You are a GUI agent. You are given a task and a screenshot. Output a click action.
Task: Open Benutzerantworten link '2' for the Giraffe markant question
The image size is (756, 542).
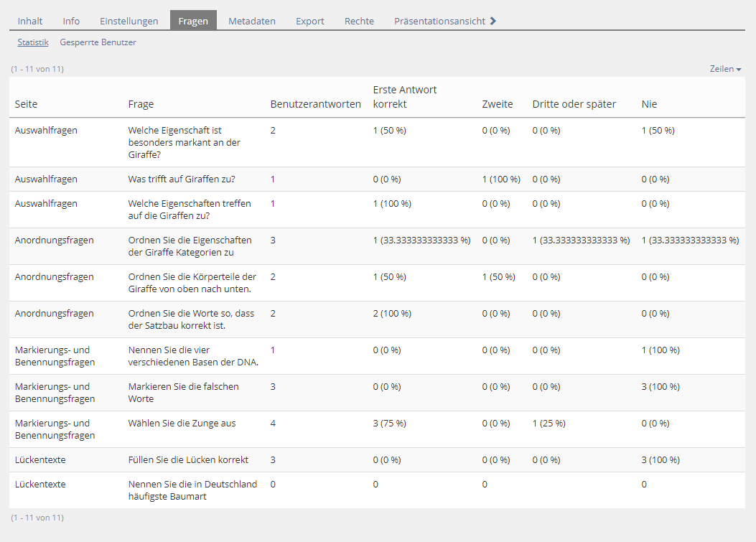[272, 131]
